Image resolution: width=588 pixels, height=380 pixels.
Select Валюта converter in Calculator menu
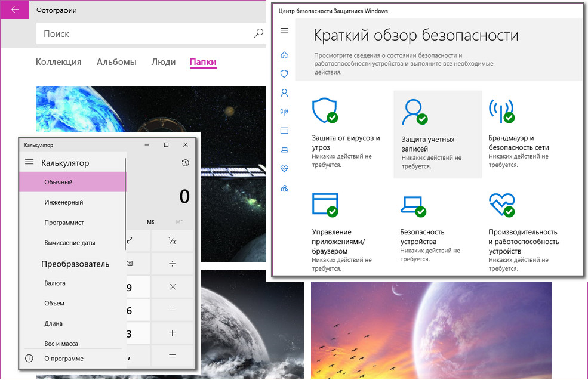[x=72, y=283]
